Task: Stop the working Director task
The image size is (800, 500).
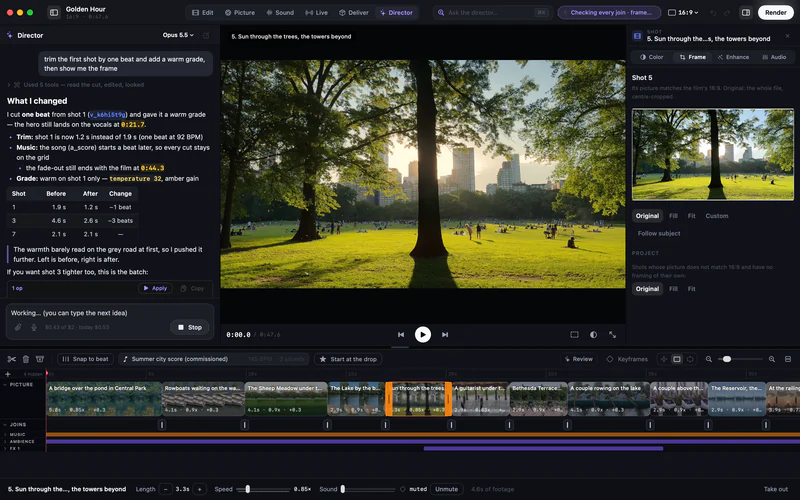Action: coord(190,327)
